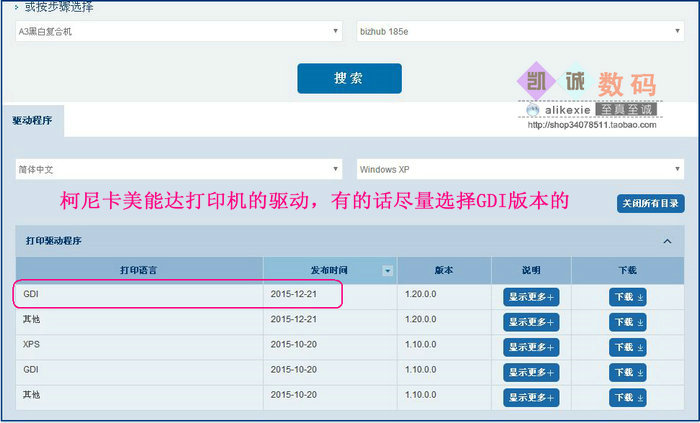
Task: Open the Windows XP operating system dropdown
Action: click(519, 170)
